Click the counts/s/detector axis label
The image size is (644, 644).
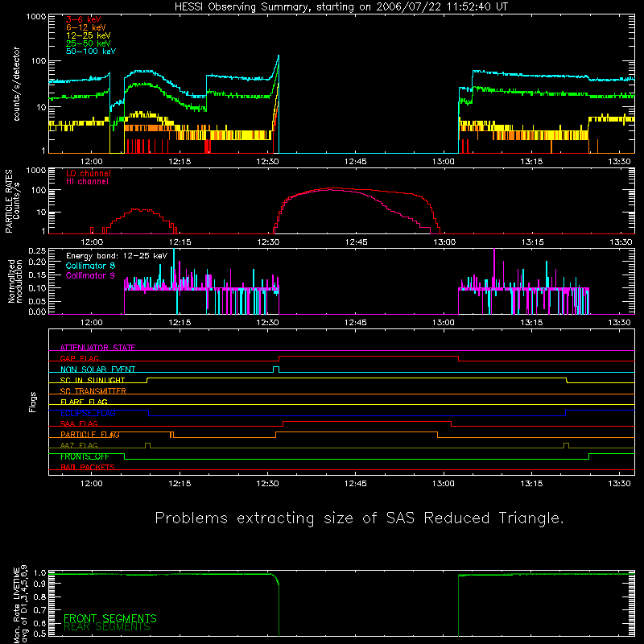[17, 84]
